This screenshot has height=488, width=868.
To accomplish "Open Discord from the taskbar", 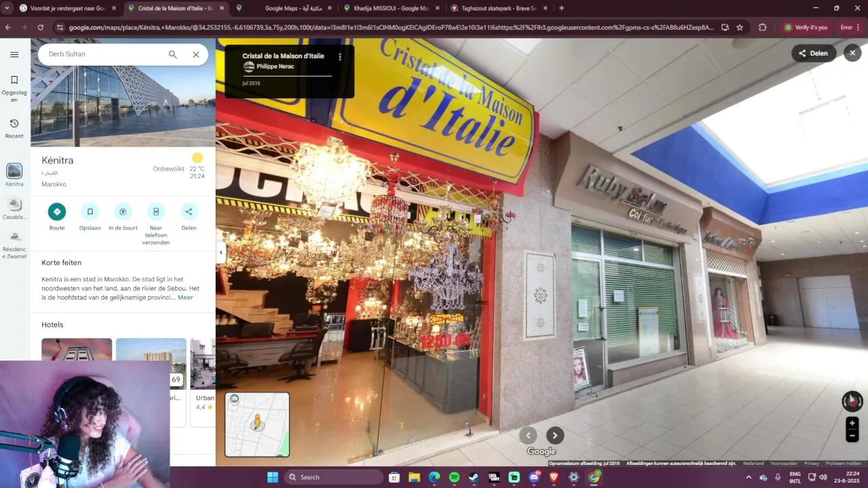I will coord(534,477).
